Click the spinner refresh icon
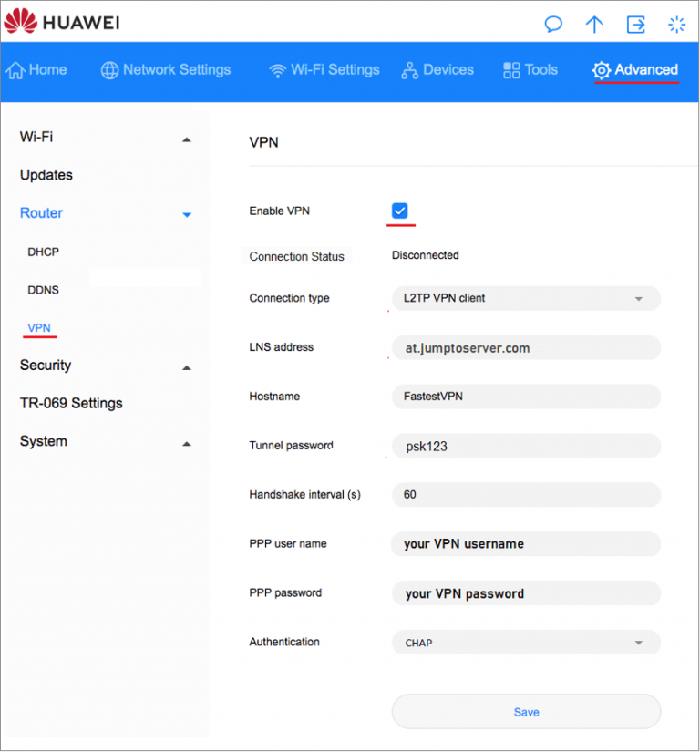The image size is (700, 752). coord(676,25)
